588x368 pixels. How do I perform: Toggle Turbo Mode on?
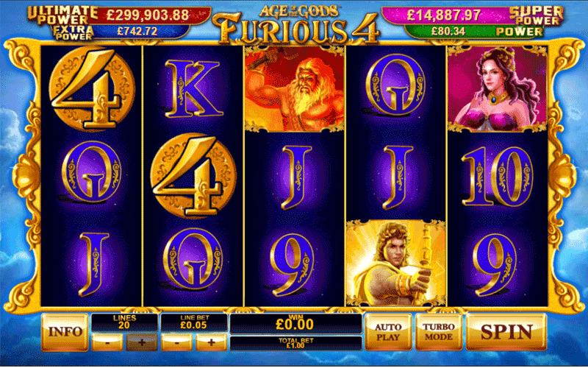pos(438,332)
